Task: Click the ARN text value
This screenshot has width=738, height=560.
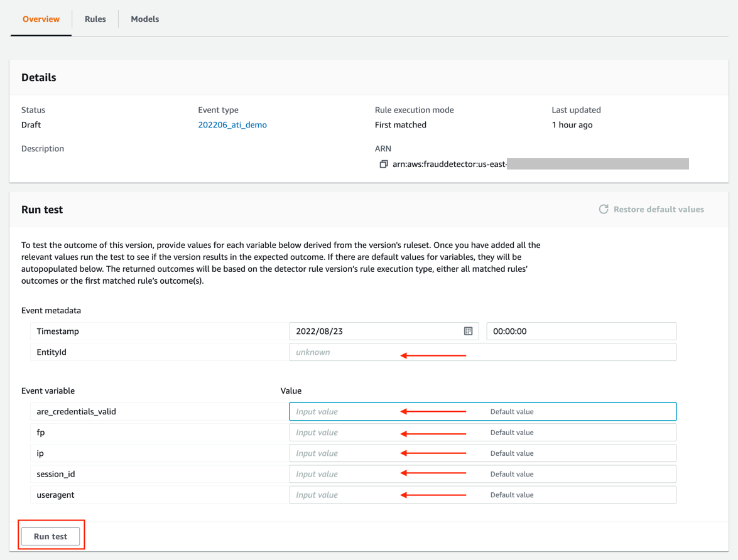Action: coord(449,164)
